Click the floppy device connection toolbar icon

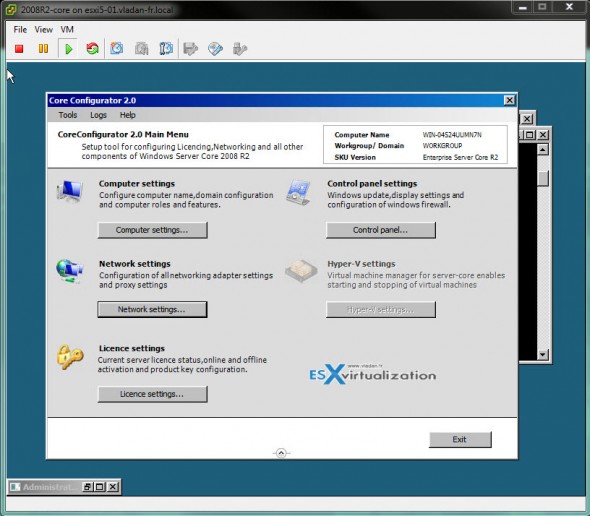point(190,49)
